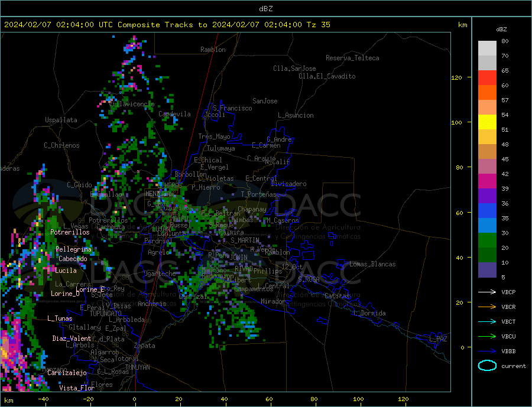Select the light blue swatch between 35 and 30 dBZ
The width and height of the screenshot is (532, 407).
(x=487, y=226)
